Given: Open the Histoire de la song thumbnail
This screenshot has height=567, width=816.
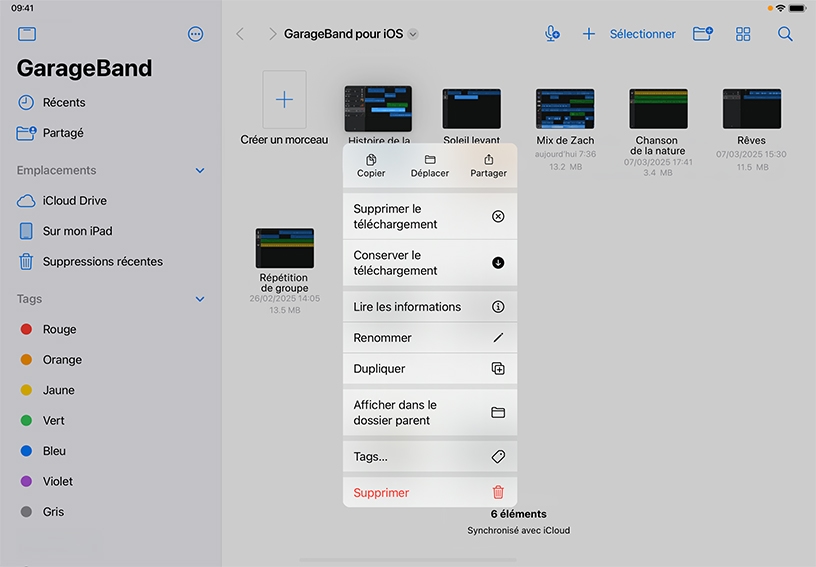Looking at the screenshot, I should [x=378, y=109].
